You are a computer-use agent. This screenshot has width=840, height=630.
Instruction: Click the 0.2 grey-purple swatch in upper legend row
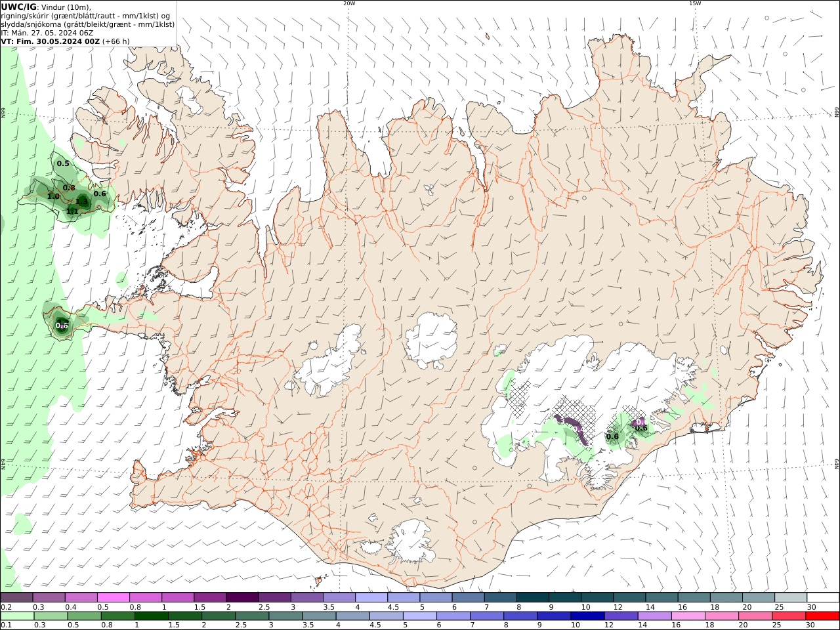(16, 598)
